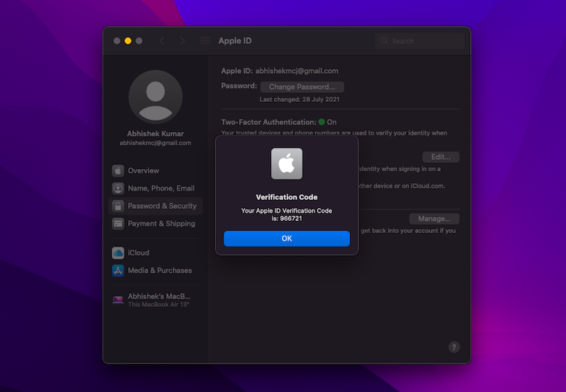
Task: Click the Two-Factor Authentication green status dot
Action: 321,122
